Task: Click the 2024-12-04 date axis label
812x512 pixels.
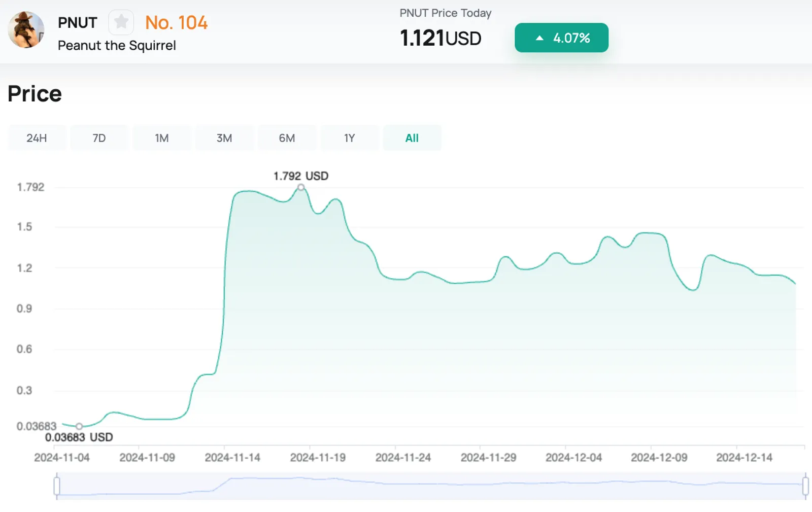Action: coord(573,458)
